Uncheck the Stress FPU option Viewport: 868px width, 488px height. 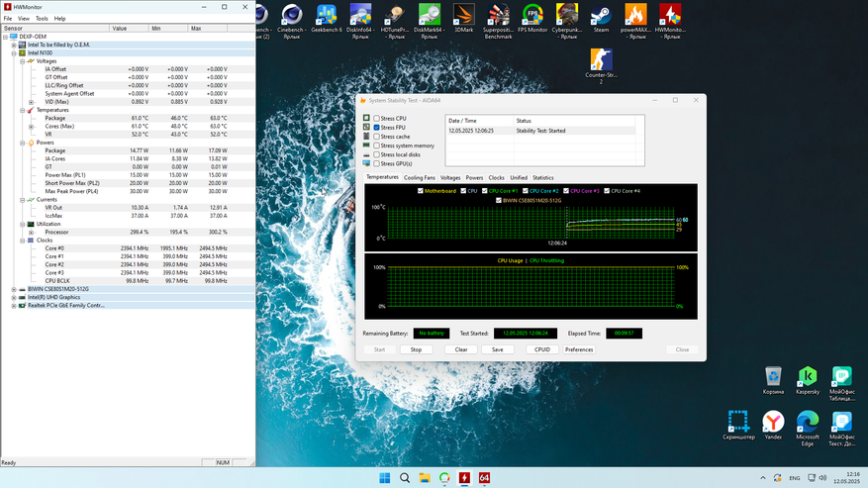coord(377,128)
